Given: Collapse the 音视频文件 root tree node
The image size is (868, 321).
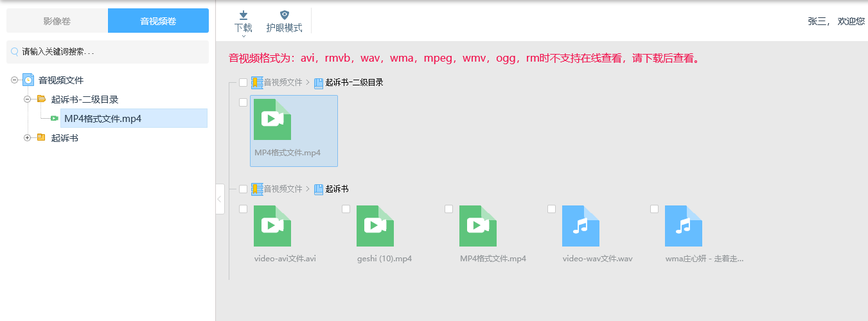Looking at the screenshot, I should (14, 80).
